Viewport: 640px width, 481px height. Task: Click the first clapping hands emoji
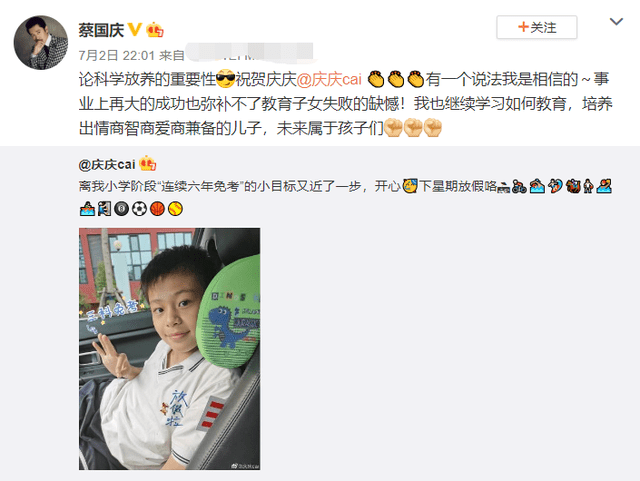(376, 79)
